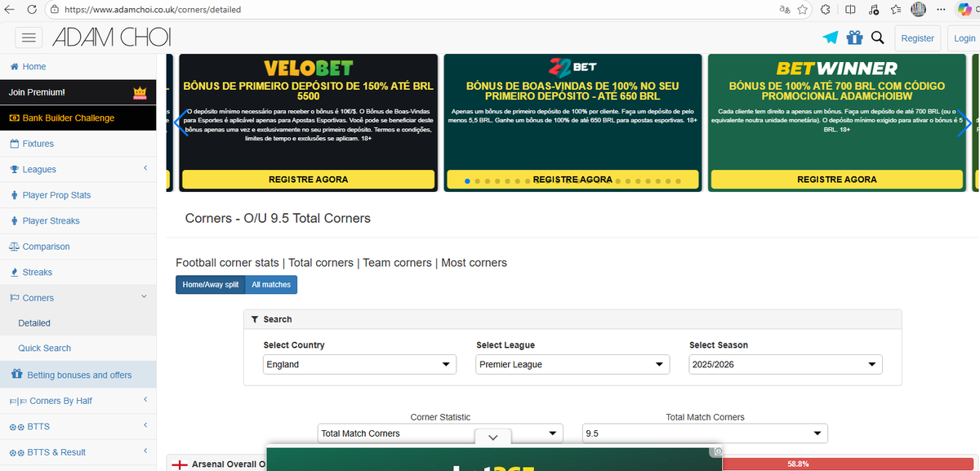
Task: Open site search magnifier icon
Action: point(878,38)
